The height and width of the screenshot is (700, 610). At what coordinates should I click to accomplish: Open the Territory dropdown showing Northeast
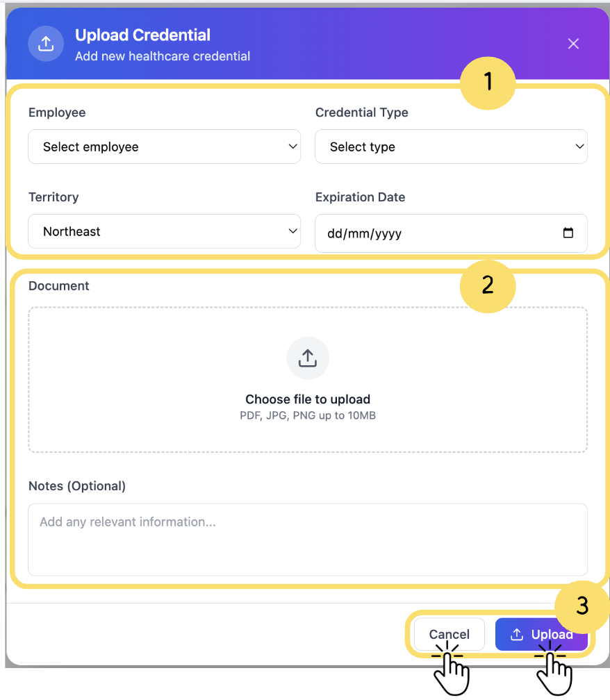pos(164,231)
